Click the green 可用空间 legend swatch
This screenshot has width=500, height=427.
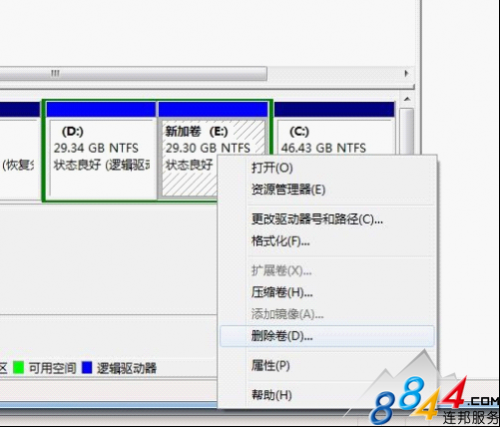[x=18, y=368]
